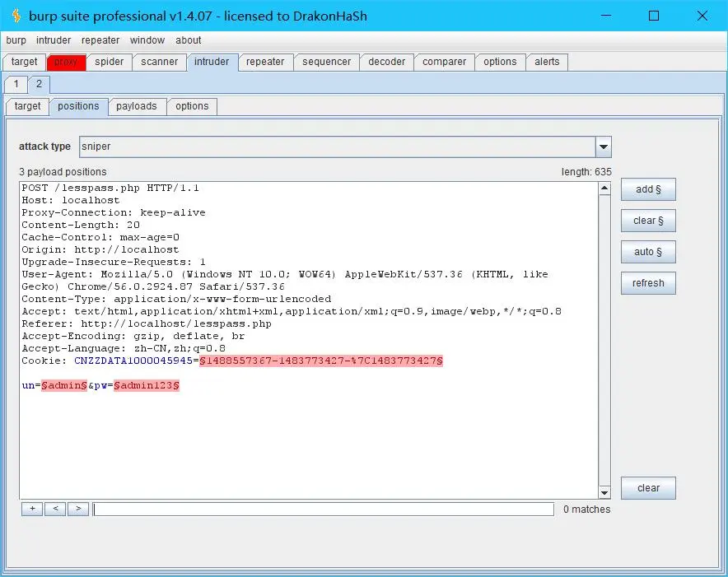This screenshot has width=728, height=577.
Task: Click the request editor scroll up arrow
Action: pyautogui.click(x=604, y=188)
